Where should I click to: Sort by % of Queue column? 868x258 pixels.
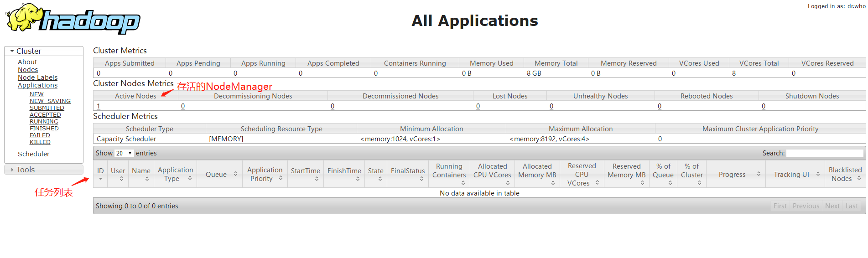(663, 174)
